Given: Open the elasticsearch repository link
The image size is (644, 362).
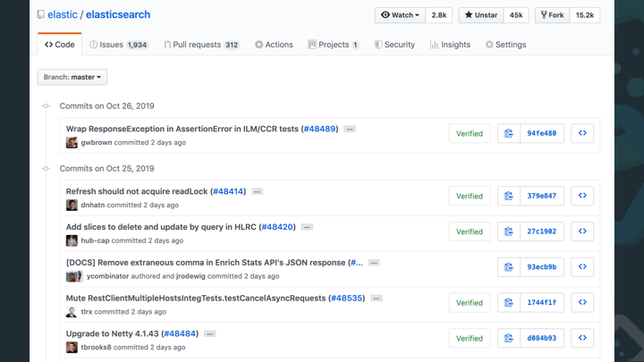Looking at the screenshot, I should (x=118, y=15).
